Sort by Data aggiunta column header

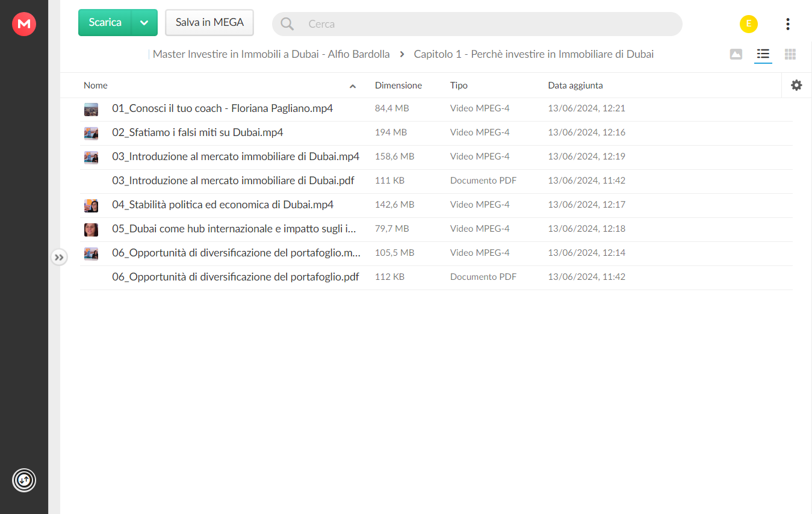575,85
